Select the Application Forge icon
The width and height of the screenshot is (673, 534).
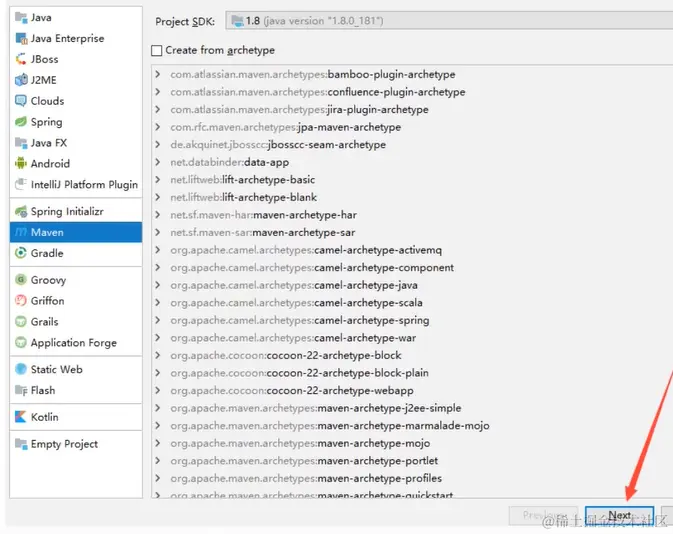pos(21,343)
